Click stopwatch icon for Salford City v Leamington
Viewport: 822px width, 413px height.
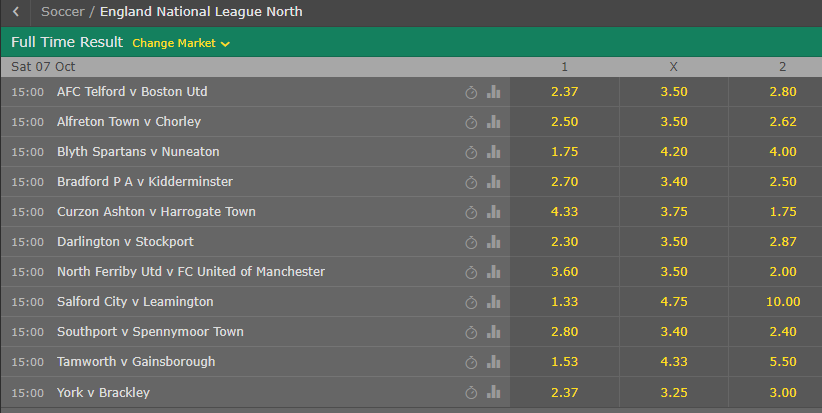point(472,302)
